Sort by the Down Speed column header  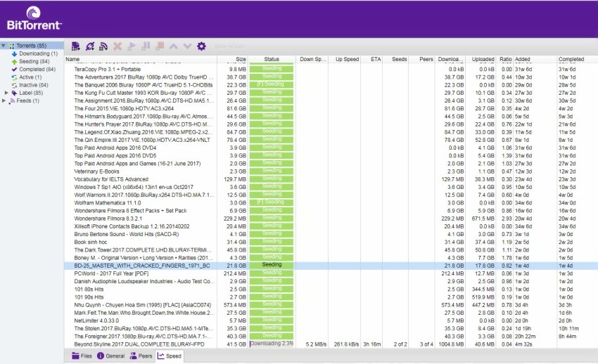(312, 60)
